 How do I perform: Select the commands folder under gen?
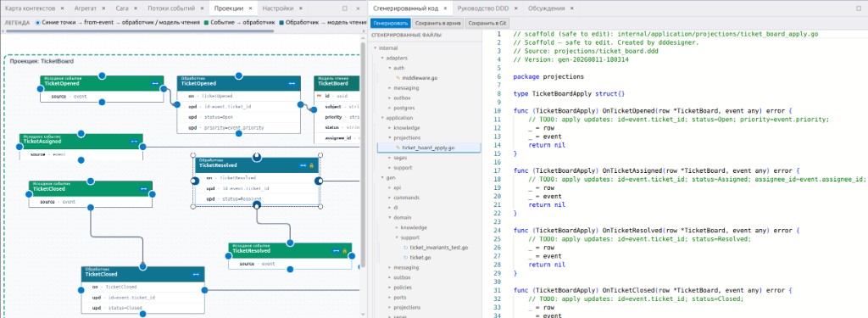point(406,198)
